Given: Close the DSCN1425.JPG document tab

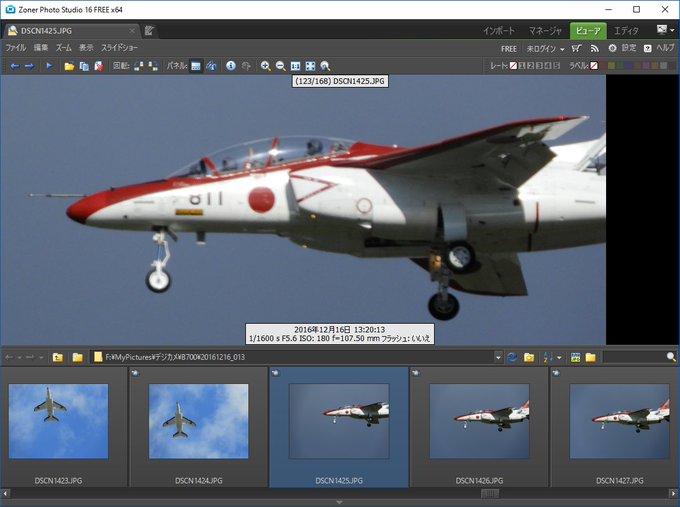Looking at the screenshot, I should pos(132,31).
